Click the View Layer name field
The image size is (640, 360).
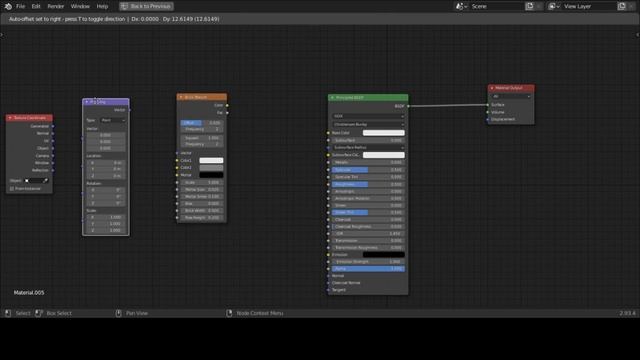coord(589,6)
